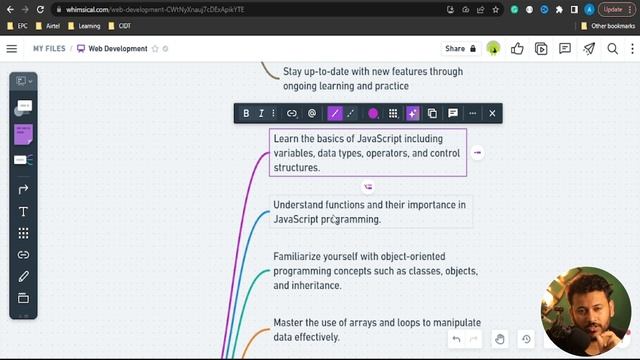Generate AI ideas with sparkle button
Image resolution: width=640 pixels, height=360 pixels.
pos(413,113)
